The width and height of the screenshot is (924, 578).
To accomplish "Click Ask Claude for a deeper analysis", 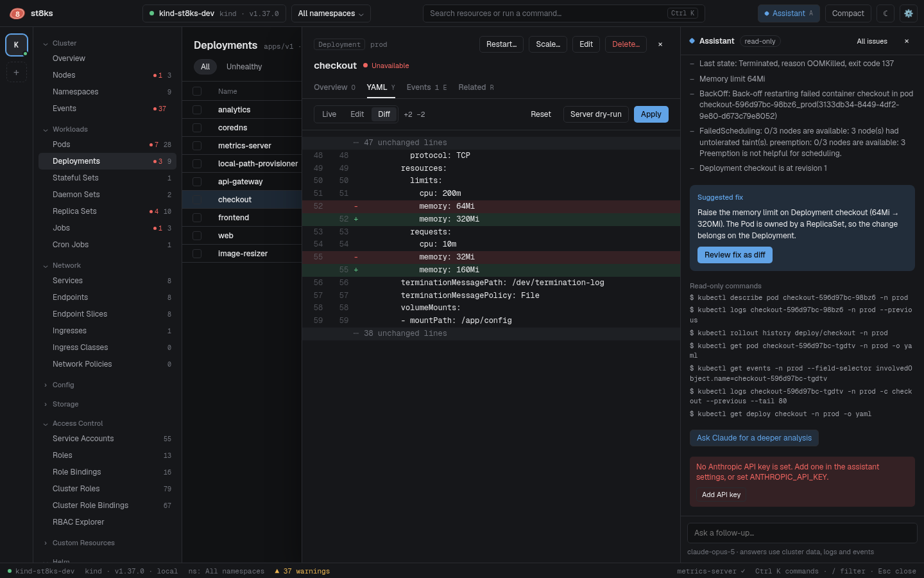I will coord(754,438).
